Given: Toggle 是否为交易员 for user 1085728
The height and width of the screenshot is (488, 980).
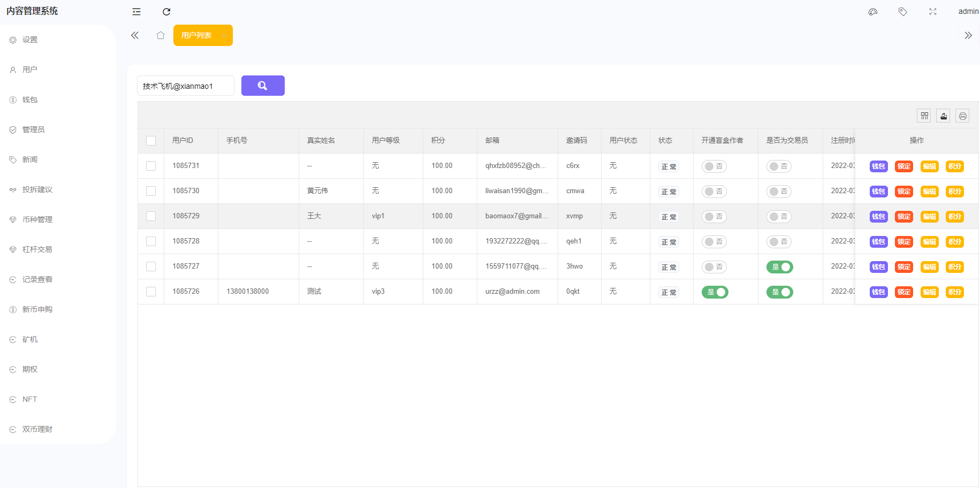Looking at the screenshot, I should (x=779, y=242).
